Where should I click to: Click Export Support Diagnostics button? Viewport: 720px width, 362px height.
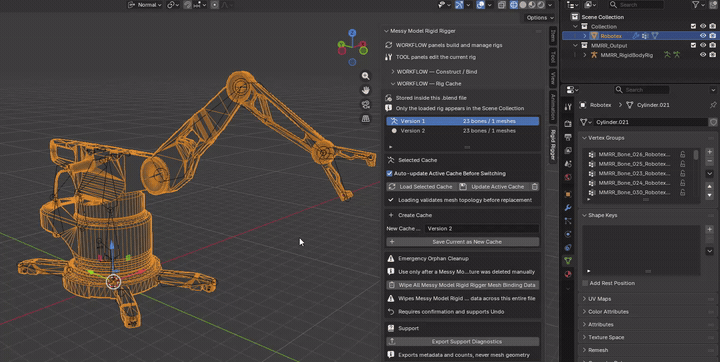click(463, 341)
